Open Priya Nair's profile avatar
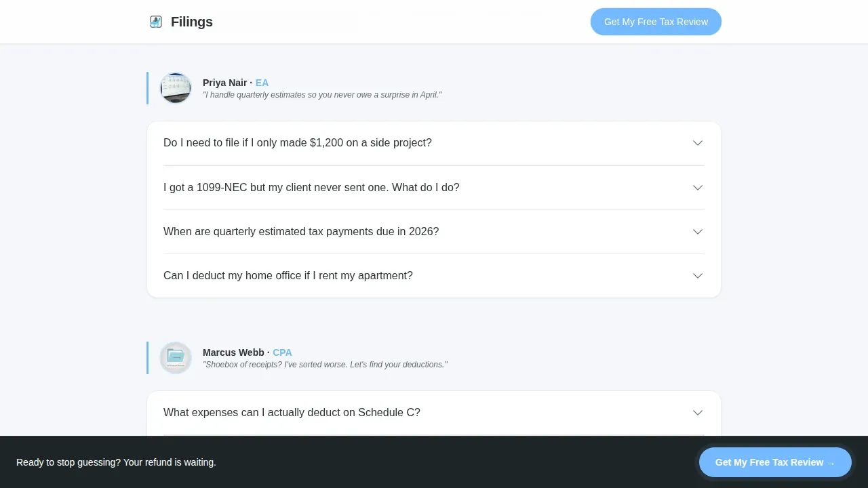 pyautogui.click(x=176, y=88)
